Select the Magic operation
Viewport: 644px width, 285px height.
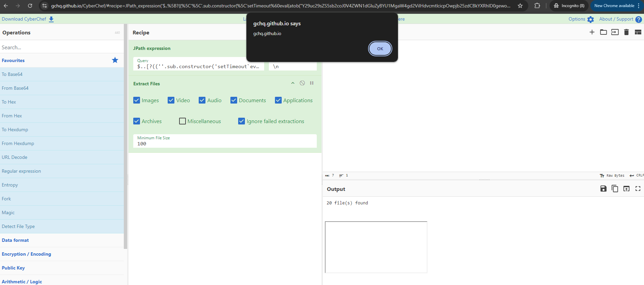pyautogui.click(x=62, y=212)
